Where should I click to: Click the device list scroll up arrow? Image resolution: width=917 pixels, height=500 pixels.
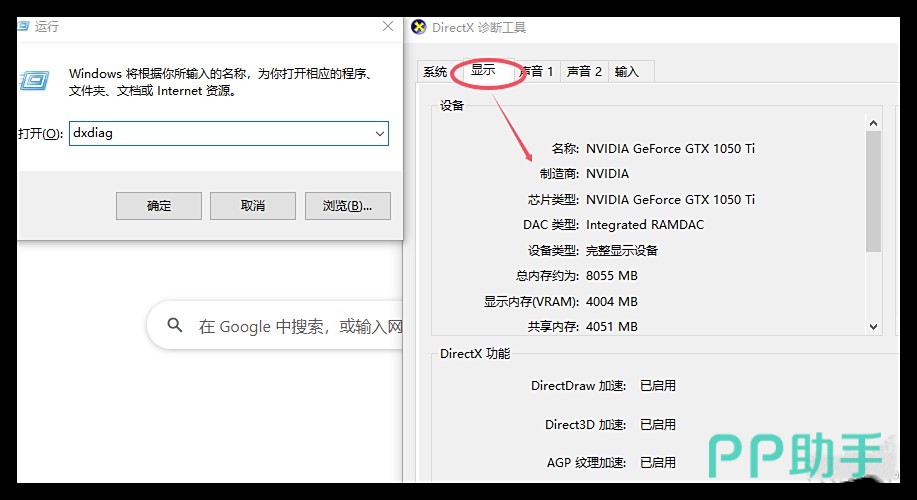click(873, 123)
